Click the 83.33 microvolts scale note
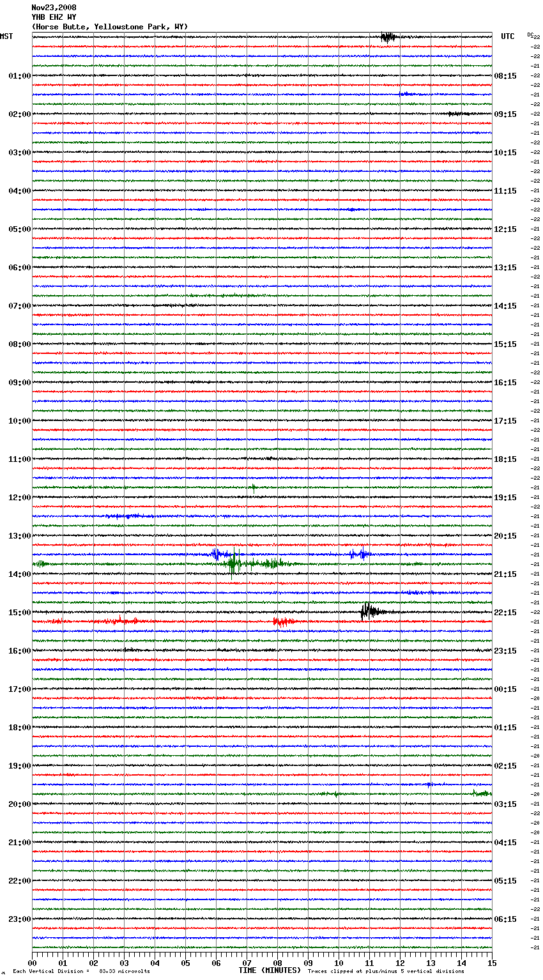The width and height of the screenshot is (543, 980). pyautogui.click(x=81, y=972)
